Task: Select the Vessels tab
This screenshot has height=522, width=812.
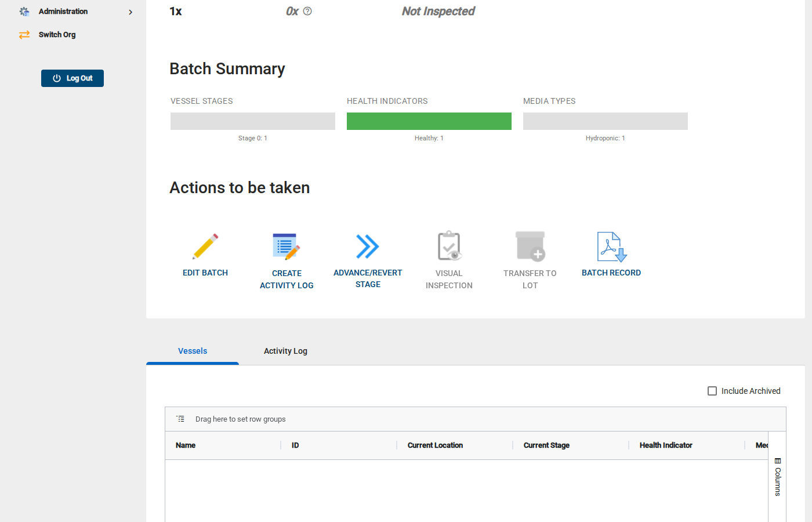Action: pos(193,351)
